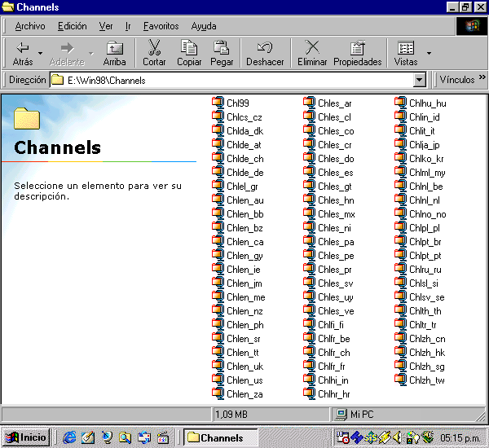Click the Chlsv_se file name

[426, 297]
